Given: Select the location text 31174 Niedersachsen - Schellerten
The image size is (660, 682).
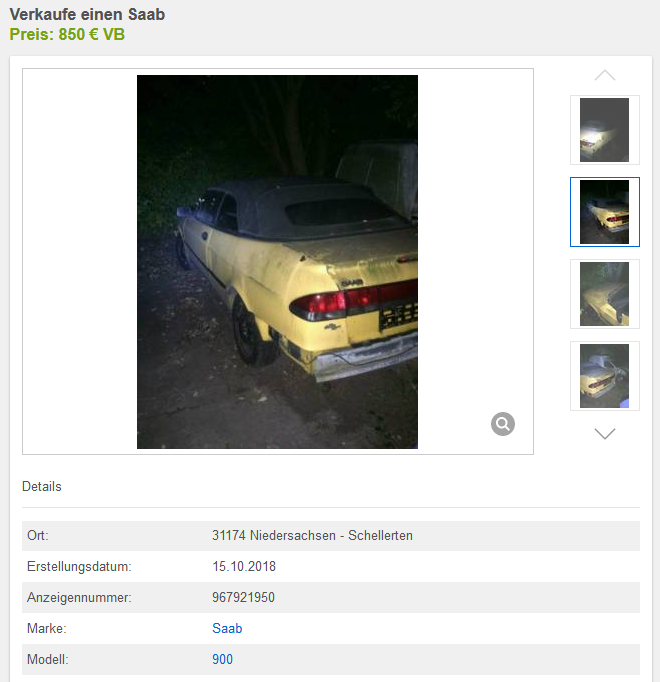Looking at the screenshot, I should (312, 535).
